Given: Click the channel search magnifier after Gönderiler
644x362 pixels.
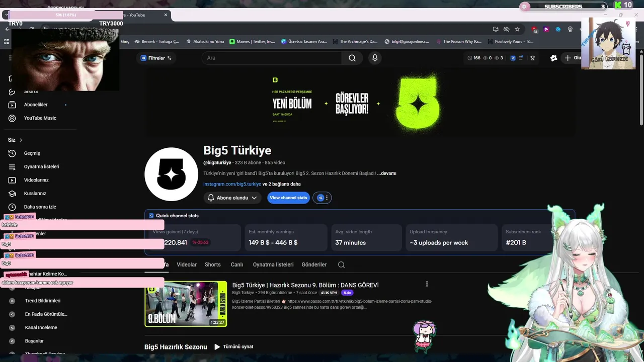Looking at the screenshot, I should click(342, 265).
